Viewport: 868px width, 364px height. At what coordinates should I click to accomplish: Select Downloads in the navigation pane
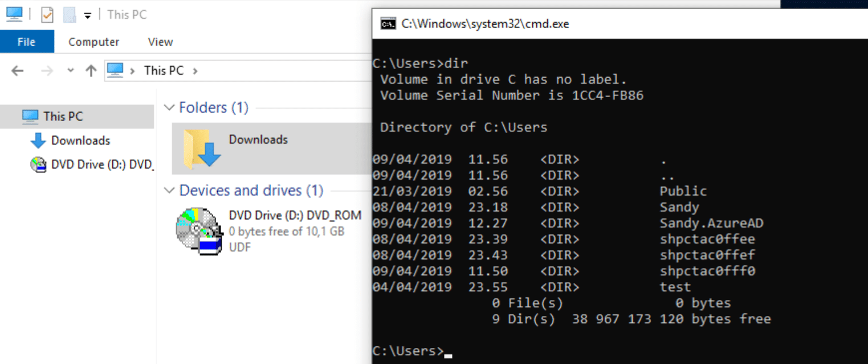[80, 140]
